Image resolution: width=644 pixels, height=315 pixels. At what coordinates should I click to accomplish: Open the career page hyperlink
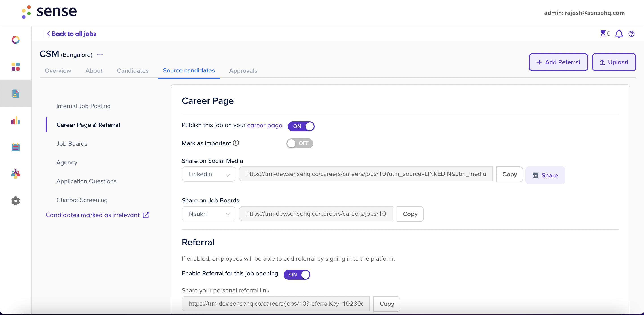click(x=264, y=125)
